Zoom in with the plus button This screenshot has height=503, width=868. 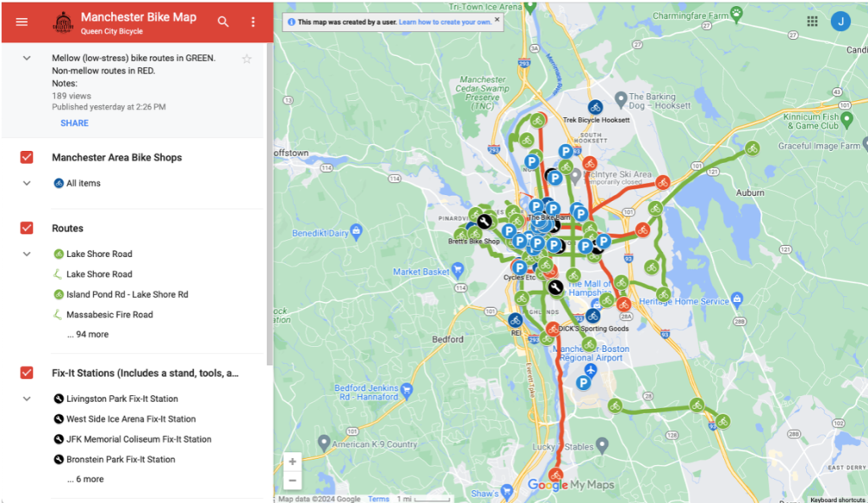[x=292, y=461]
